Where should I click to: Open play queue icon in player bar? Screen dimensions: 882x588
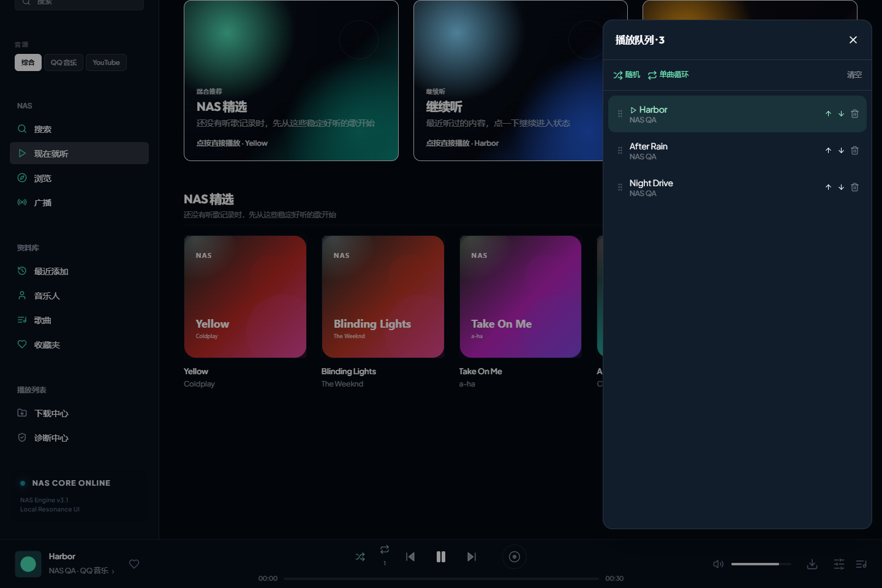[x=861, y=564]
